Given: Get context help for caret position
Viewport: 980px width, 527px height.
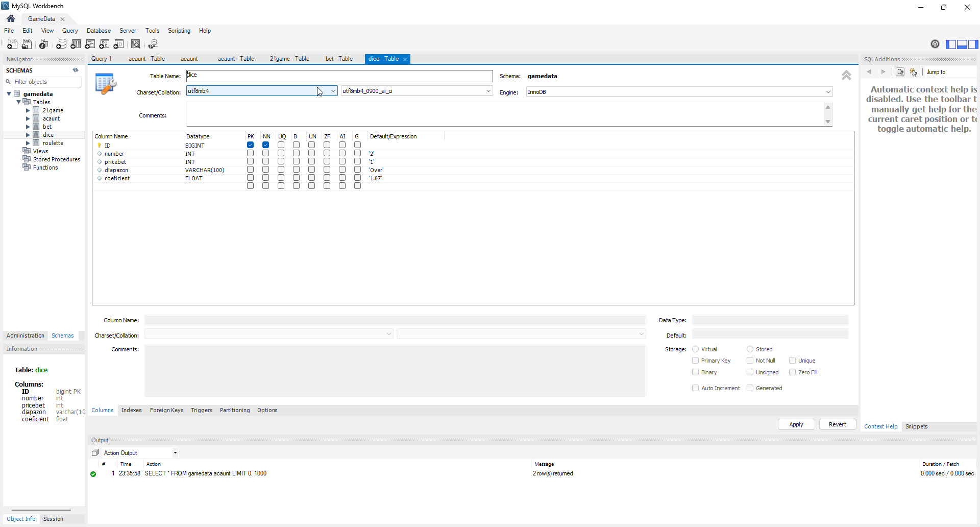Looking at the screenshot, I should 900,72.
